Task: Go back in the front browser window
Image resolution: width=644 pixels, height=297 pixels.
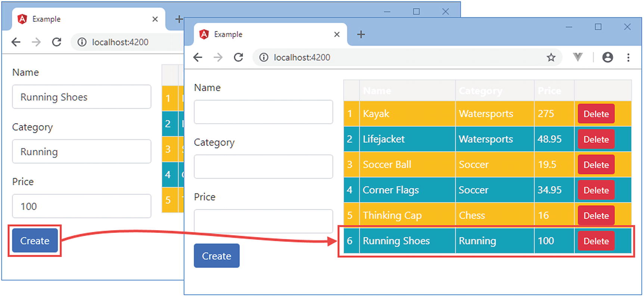Action: tap(198, 58)
